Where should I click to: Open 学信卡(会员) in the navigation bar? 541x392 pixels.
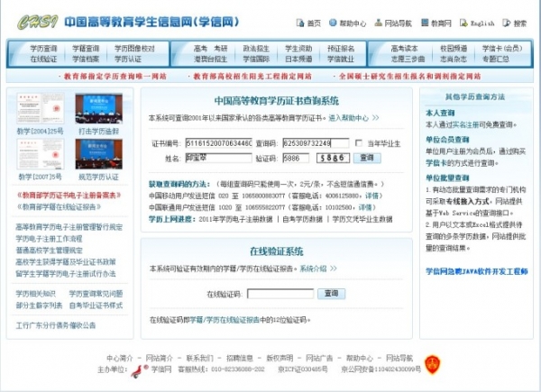[x=502, y=49]
